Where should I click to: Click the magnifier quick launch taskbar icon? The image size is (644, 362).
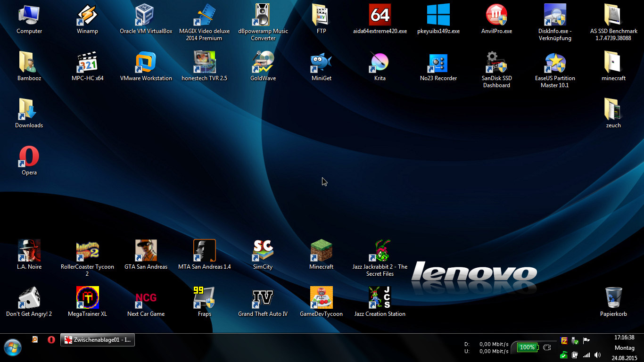(x=35, y=340)
